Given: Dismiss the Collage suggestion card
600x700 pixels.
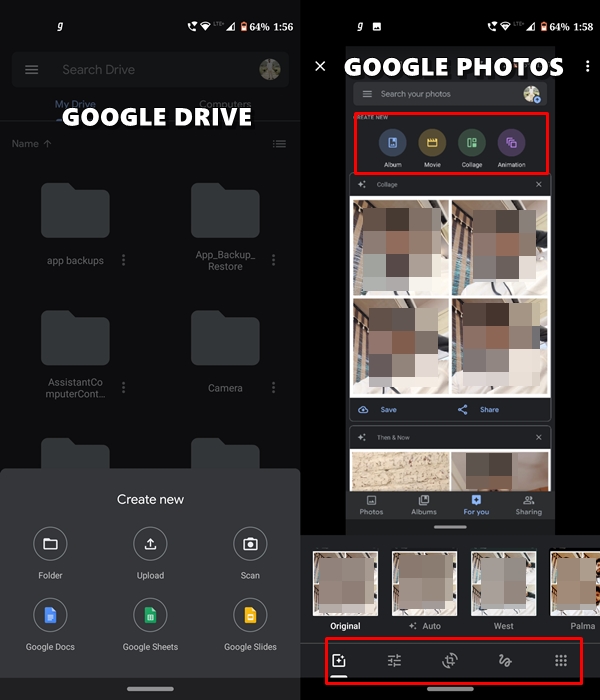Looking at the screenshot, I should pos(539,184).
